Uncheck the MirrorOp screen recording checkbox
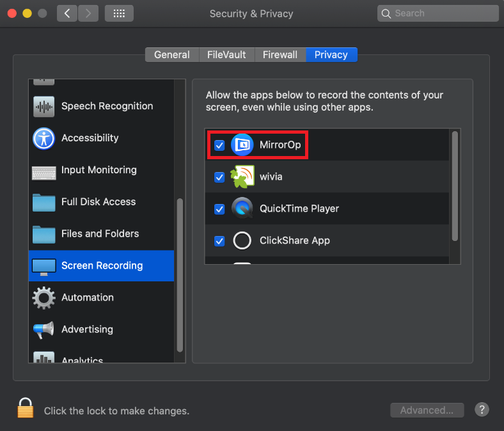Viewport: 504px width, 431px height. [x=219, y=145]
